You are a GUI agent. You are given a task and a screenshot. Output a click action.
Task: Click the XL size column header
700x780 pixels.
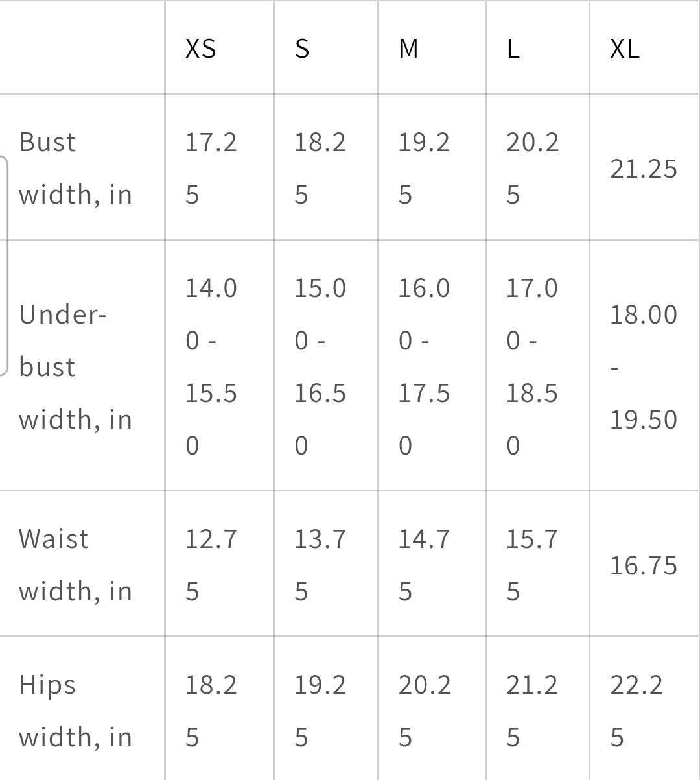pos(624,49)
